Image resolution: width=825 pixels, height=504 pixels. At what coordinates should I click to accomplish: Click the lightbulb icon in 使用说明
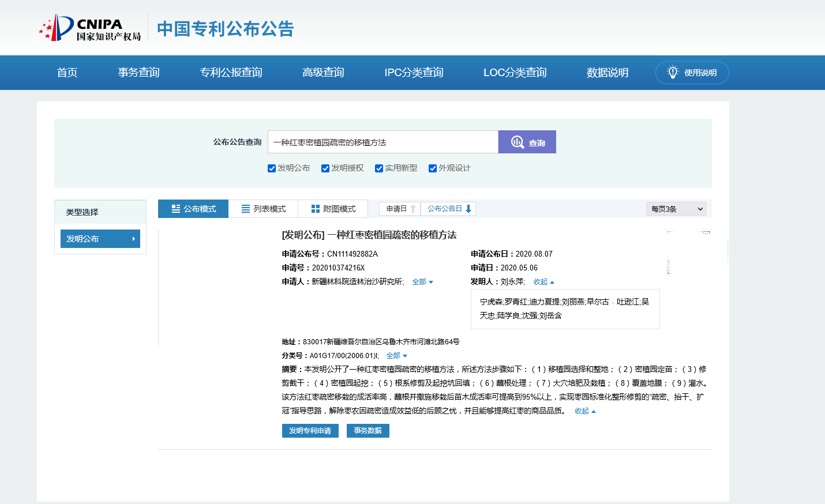(673, 72)
